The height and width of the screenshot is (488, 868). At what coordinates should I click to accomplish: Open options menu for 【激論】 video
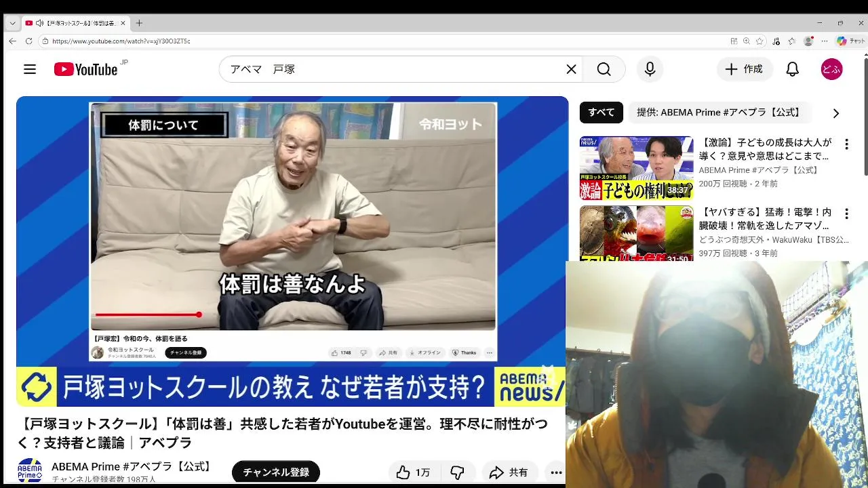click(846, 144)
